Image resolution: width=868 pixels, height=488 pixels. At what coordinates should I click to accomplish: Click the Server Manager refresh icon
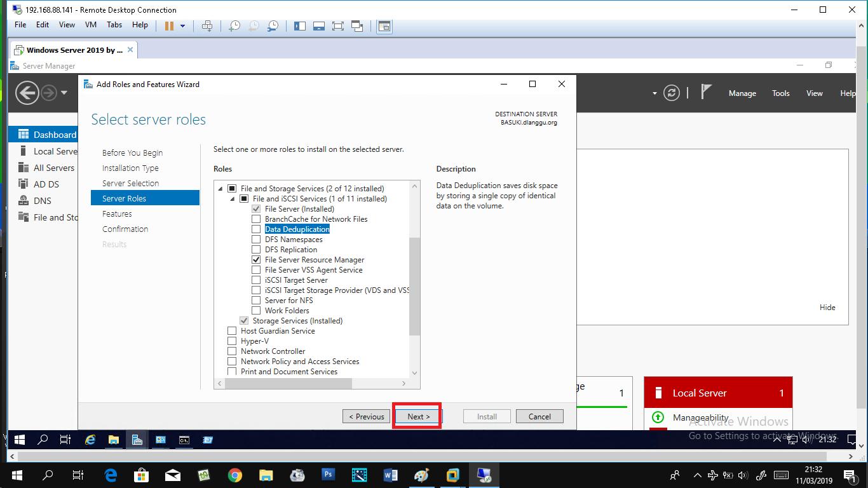[672, 93]
